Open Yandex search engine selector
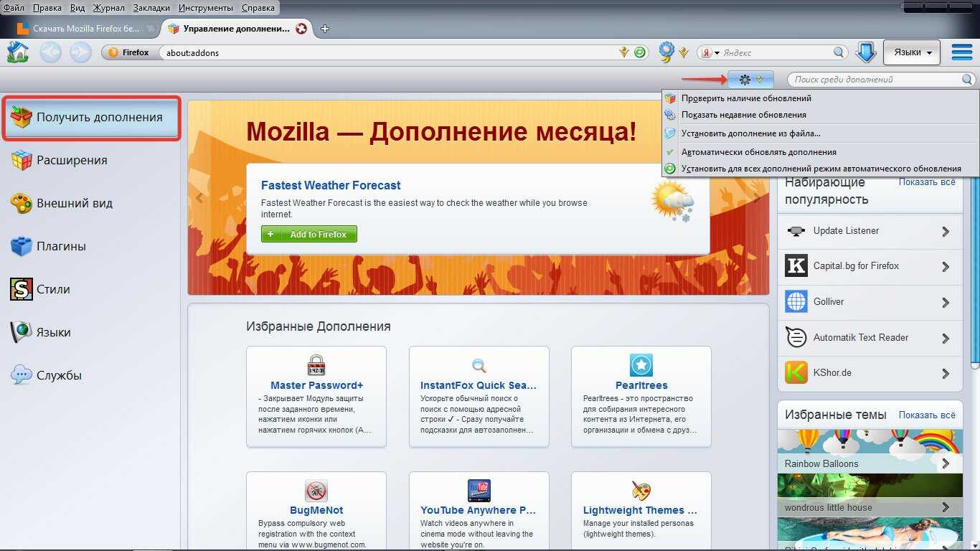980x551 pixels. pyautogui.click(x=710, y=52)
